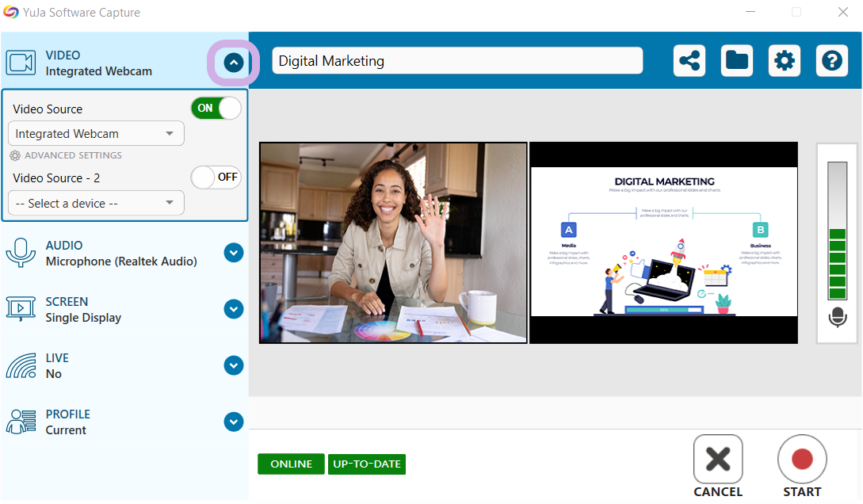Click the CANCEL button
Image resolution: width=863 pixels, height=504 pixels.
(x=718, y=460)
